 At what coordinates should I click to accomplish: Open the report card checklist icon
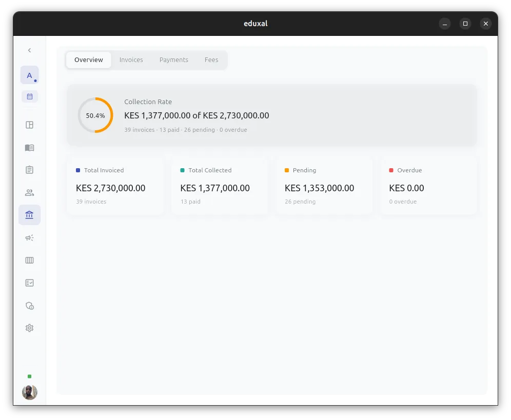pos(29,283)
